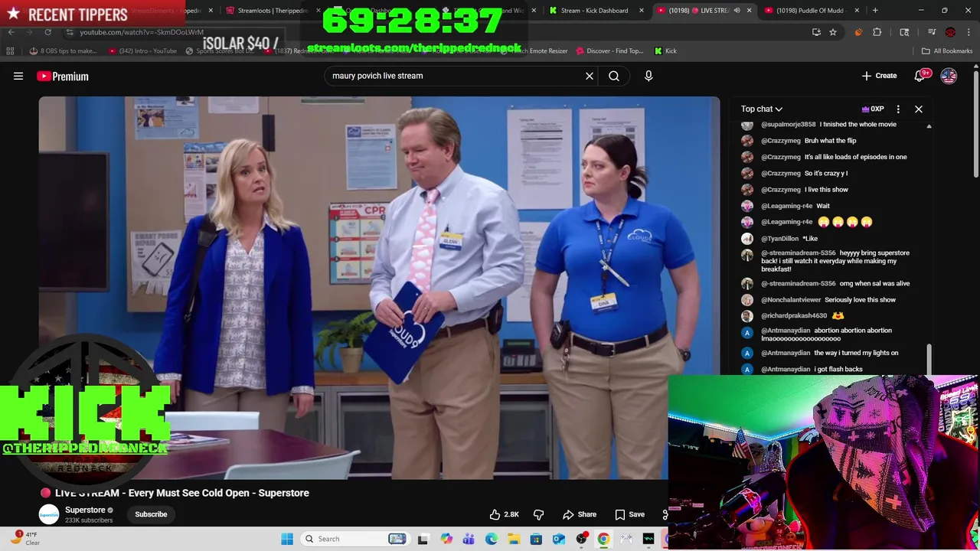Open Chrome extensions puzzle icon
980x551 pixels.
coord(877,32)
